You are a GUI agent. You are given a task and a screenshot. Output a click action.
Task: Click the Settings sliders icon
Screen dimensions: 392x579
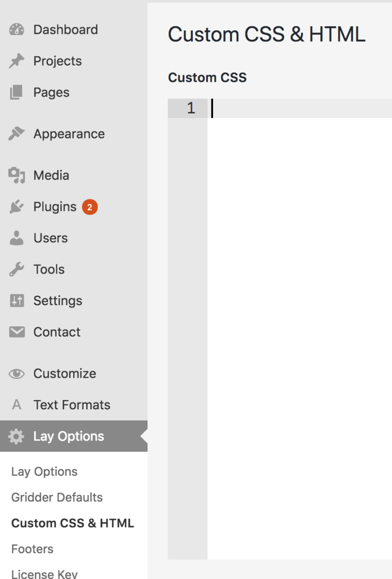(x=17, y=301)
